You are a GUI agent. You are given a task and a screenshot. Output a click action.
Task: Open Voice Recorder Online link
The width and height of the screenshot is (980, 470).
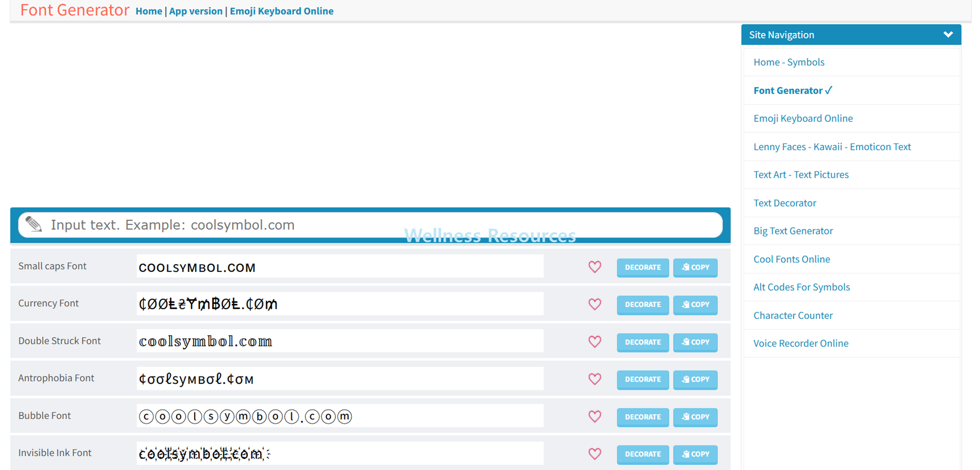tap(801, 344)
